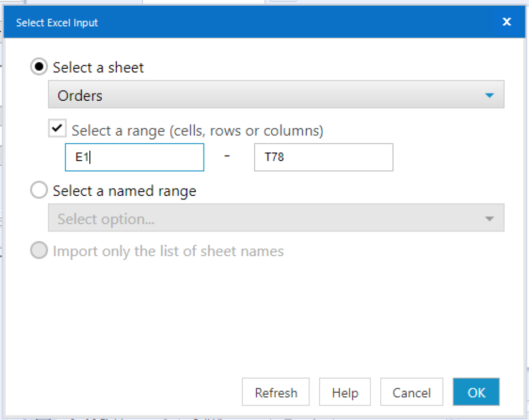The height and width of the screenshot is (420, 529).
Task: Click the 'Select option...' placeholder text
Action: pos(106,219)
